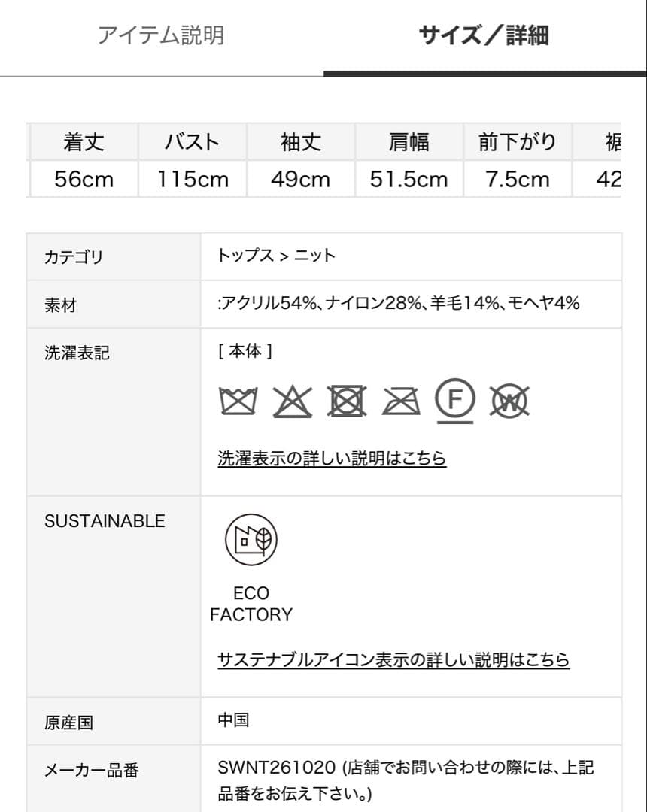647x812 pixels.
Task: Open the サイズ／詳細 tab
Action: pyautogui.click(x=484, y=35)
